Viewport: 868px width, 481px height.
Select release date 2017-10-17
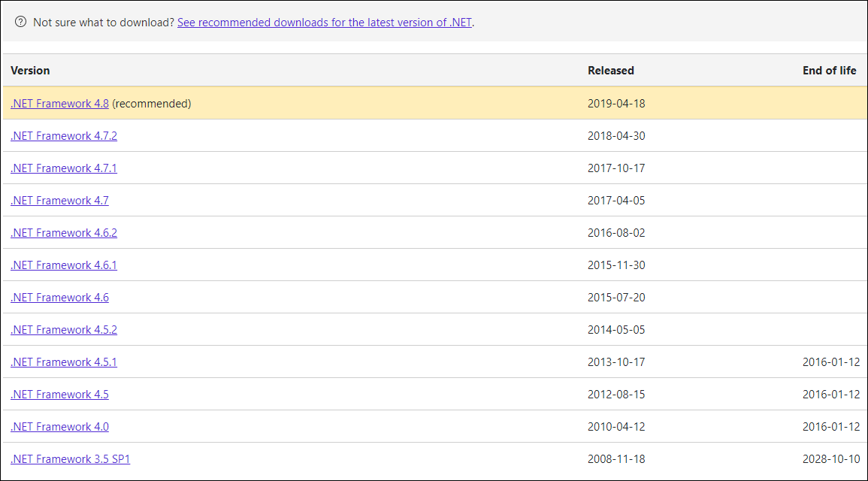[616, 168]
